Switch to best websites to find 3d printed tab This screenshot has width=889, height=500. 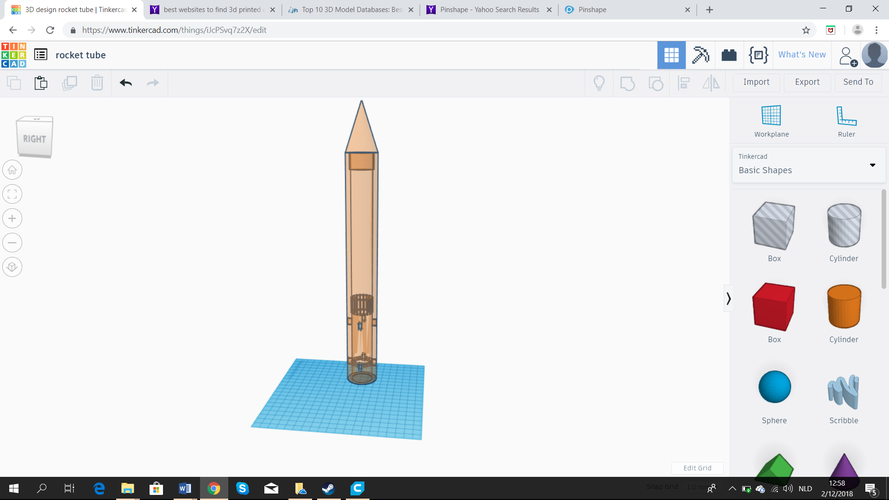click(x=213, y=10)
